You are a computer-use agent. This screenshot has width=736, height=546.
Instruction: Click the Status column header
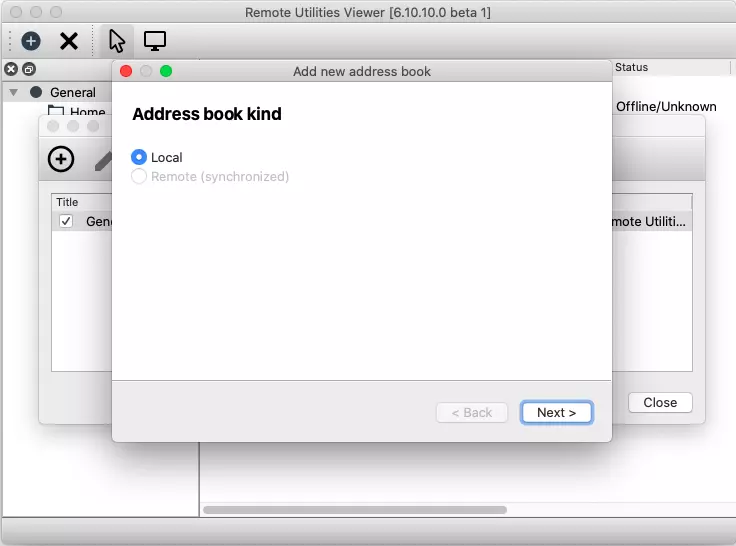pyautogui.click(x=631, y=67)
